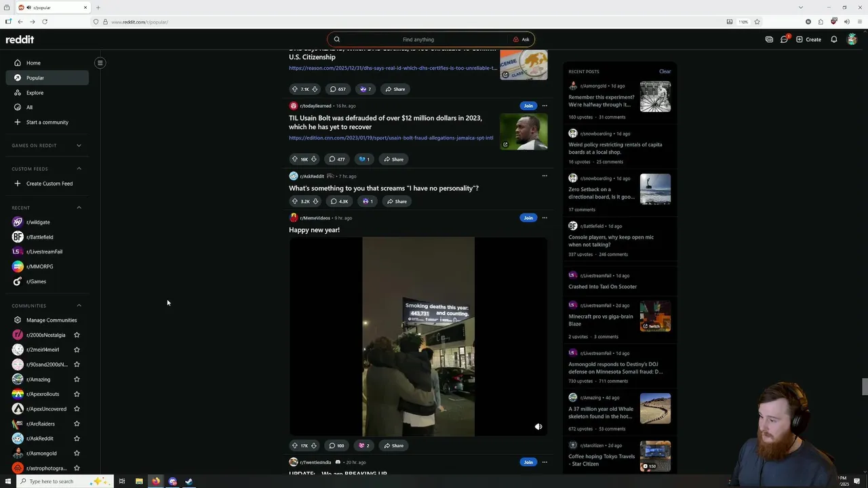868x488 pixels.
Task: Join r/TwentiesIndia
Action: tap(528, 462)
